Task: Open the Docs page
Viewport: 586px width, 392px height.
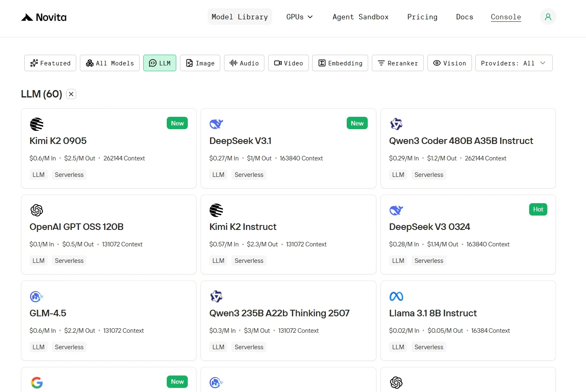Action: coord(465,17)
